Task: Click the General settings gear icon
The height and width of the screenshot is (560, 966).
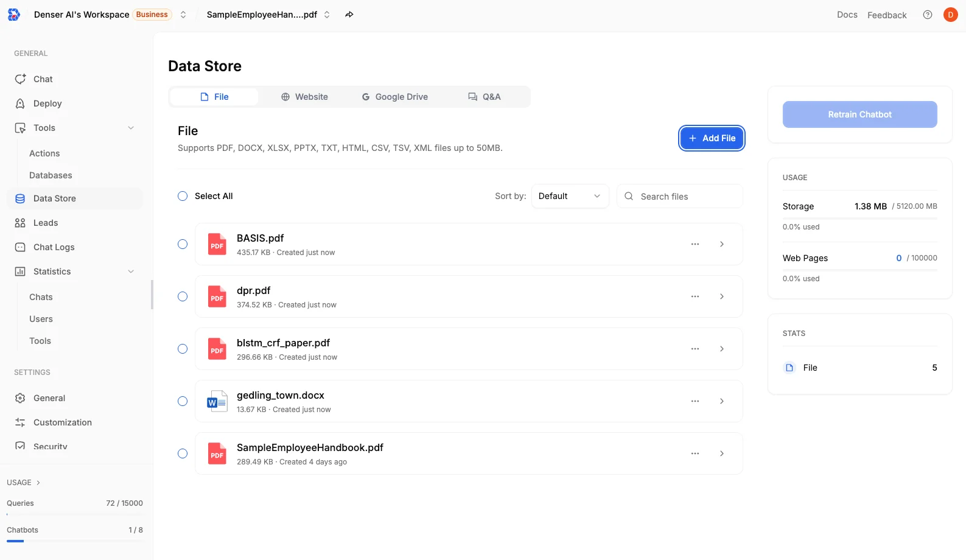Action: 20,398
